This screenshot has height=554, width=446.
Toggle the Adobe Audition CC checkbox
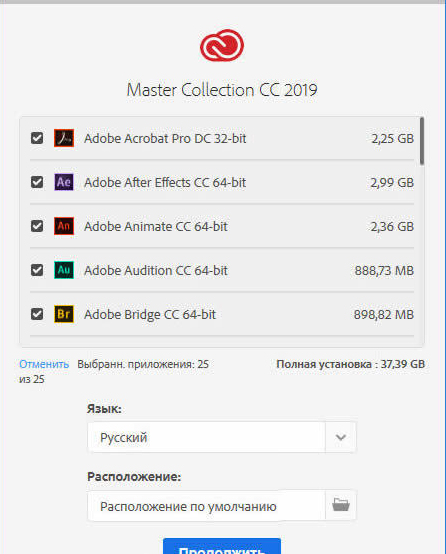coord(37,270)
